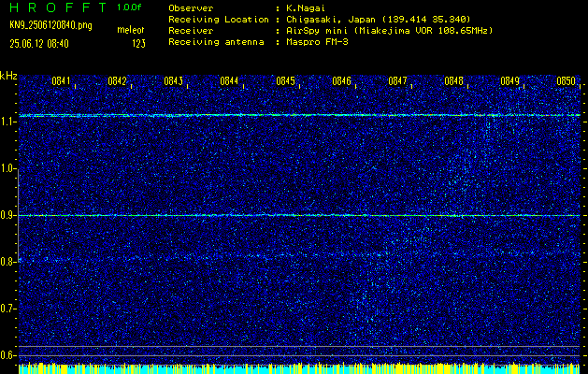588x374 pixels.
Task: Select the Receiving antenna label
Action: click(216, 42)
